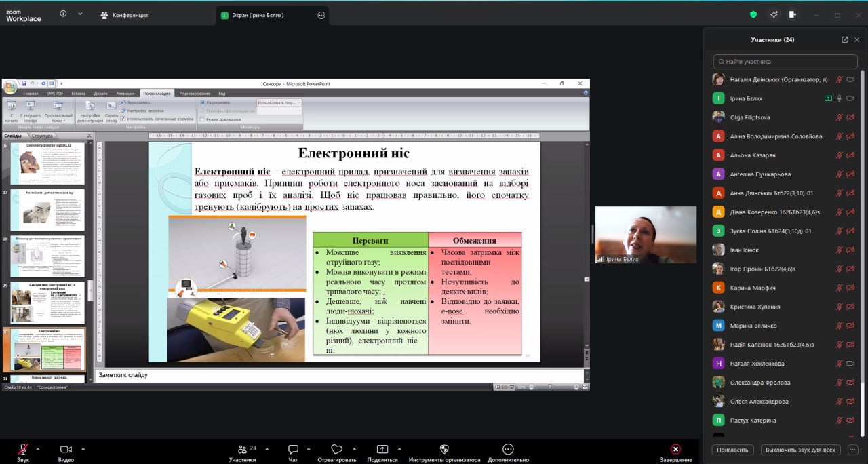The height and width of the screenshot is (464, 868).
Task: Click more options next to mute-all button
Action: (x=853, y=450)
